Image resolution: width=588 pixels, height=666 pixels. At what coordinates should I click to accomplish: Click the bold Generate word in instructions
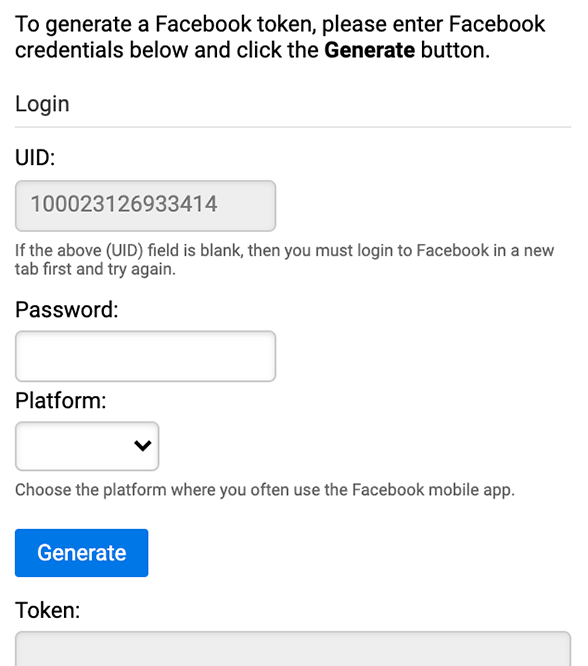tap(369, 50)
